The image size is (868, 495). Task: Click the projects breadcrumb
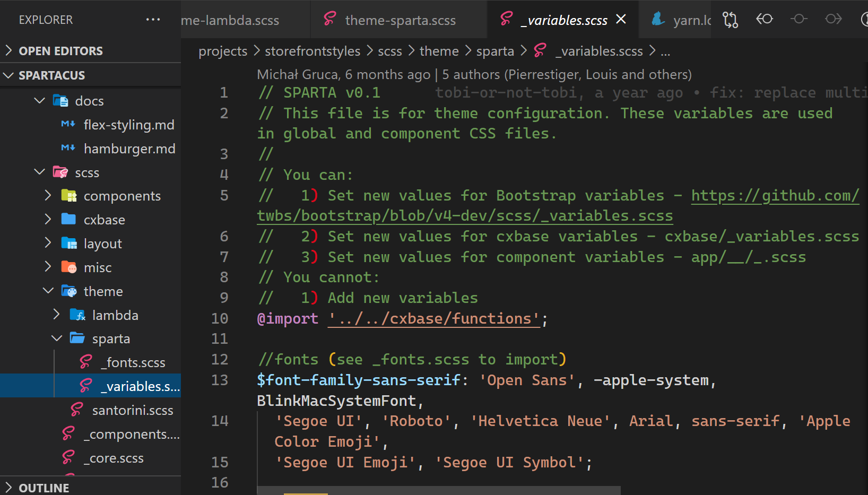tap(223, 51)
